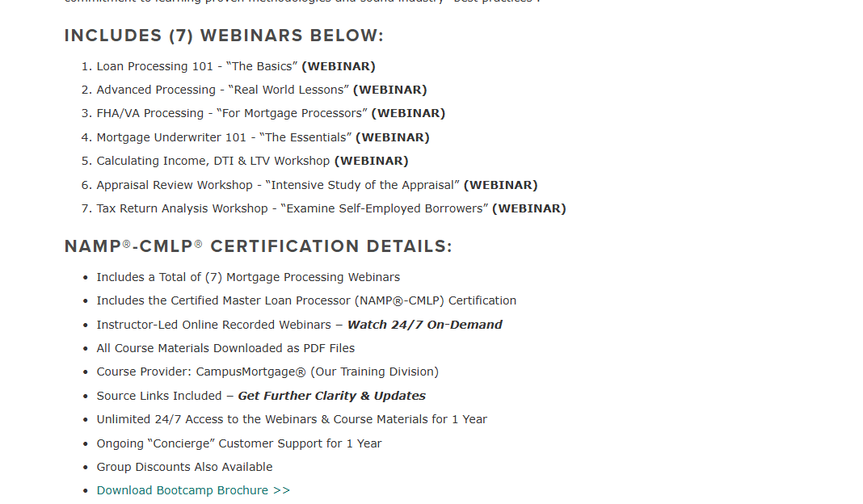Select the "Mortgage Underwriter 101" list item

(x=263, y=137)
